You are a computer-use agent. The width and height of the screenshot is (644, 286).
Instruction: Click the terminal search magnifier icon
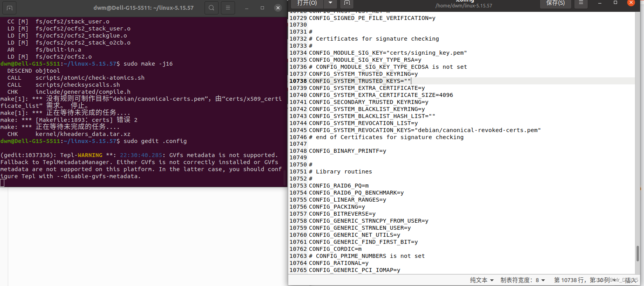(211, 7)
